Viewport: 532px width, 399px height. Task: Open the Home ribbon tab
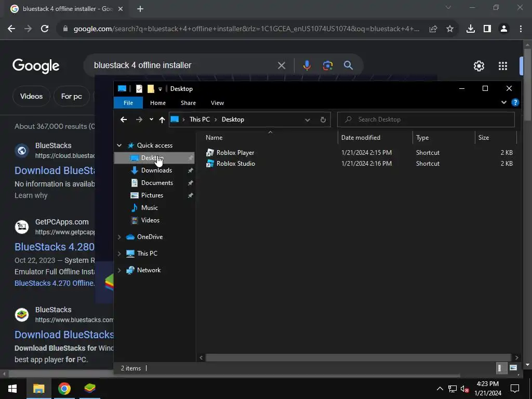point(158,103)
